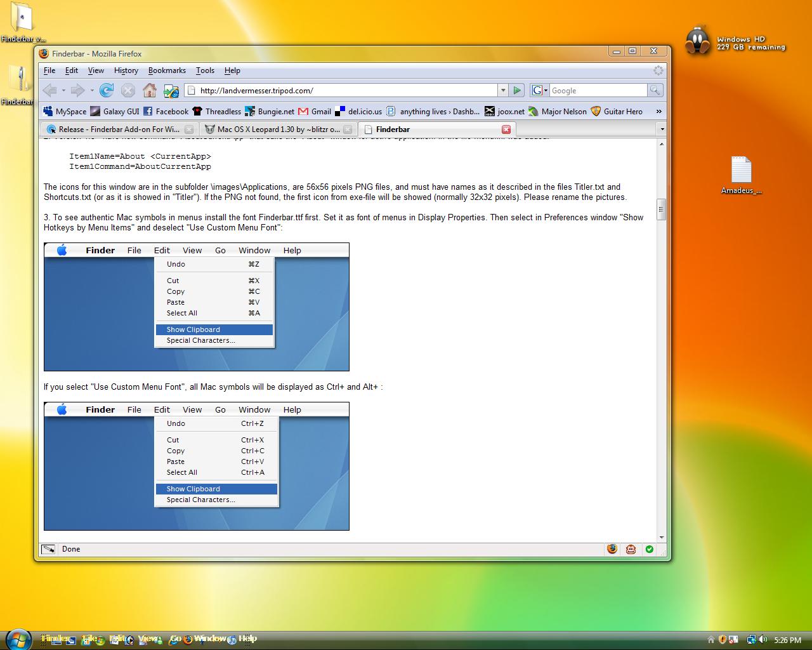
Task: Close the Release - Finderbar Add-on tab
Action: coord(189,129)
